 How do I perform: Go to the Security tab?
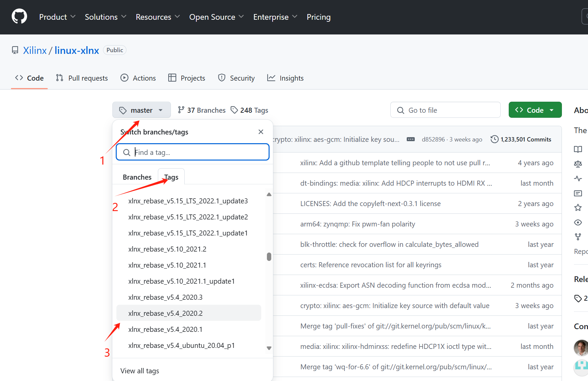(x=236, y=78)
